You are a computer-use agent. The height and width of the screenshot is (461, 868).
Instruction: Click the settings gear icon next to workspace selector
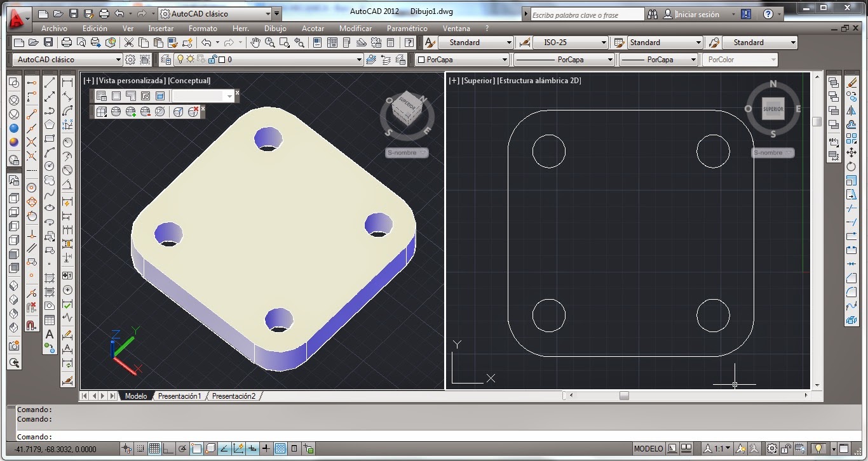click(132, 59)
